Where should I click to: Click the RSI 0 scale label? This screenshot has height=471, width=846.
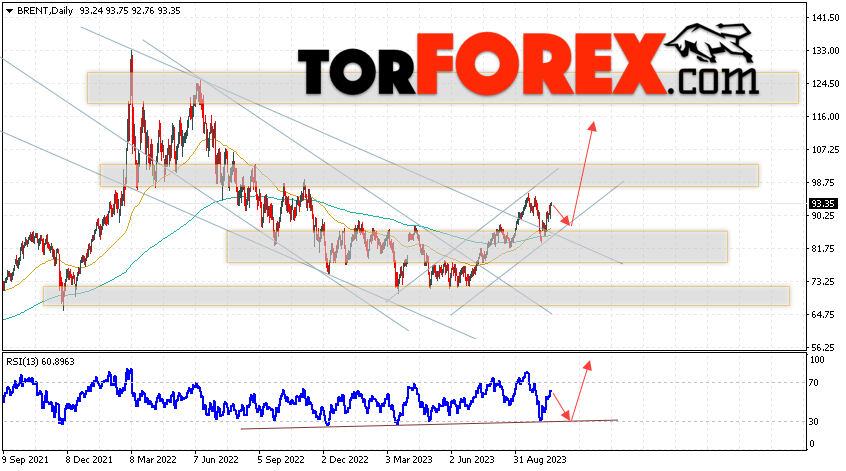812,443
